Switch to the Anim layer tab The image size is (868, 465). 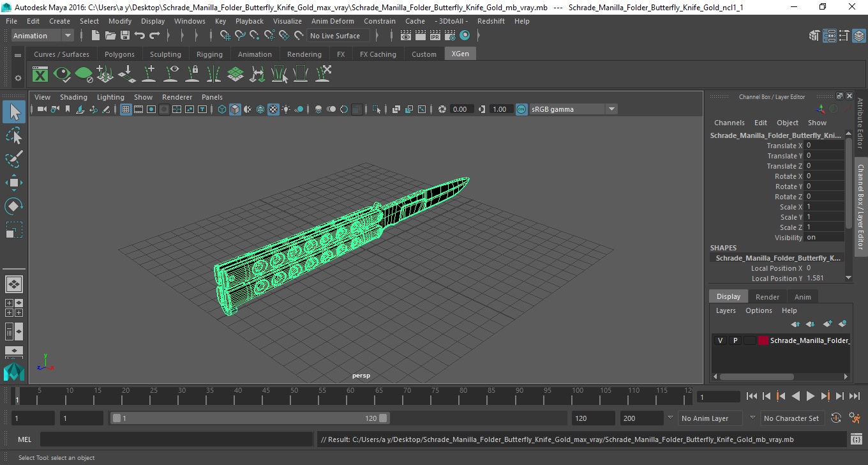(x=803, y=297)
